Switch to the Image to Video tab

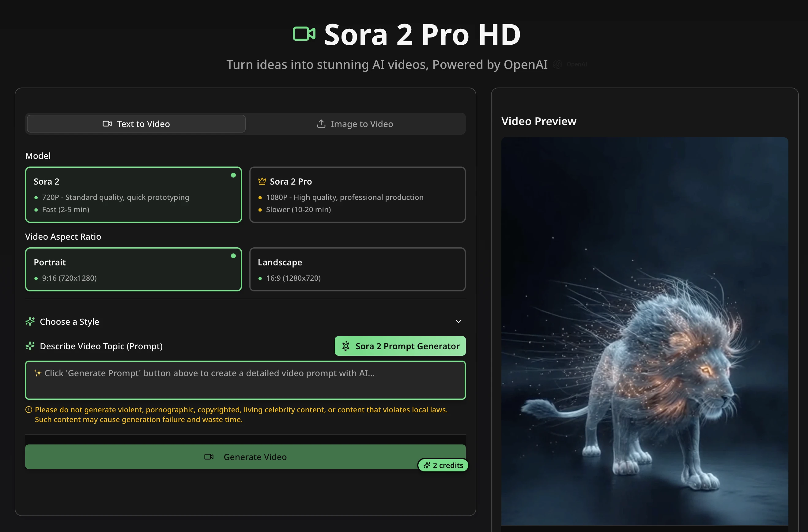[355, 124]
